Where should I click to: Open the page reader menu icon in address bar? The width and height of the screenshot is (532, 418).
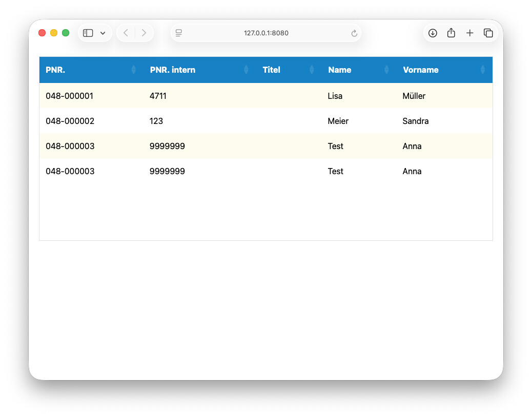click(x=179, y=33)
